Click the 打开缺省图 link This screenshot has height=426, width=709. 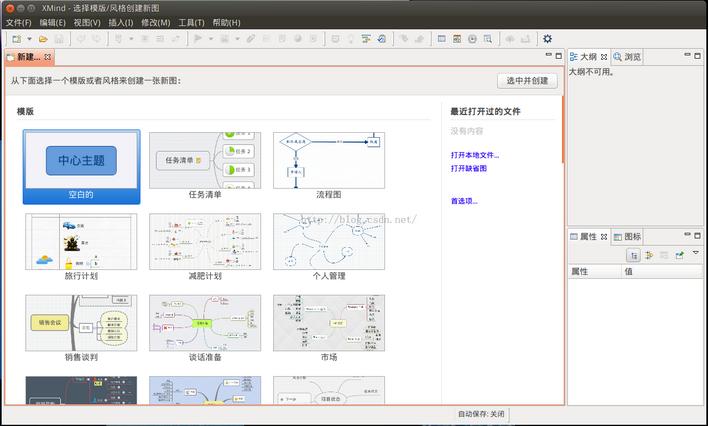pyautogui.click(x=468, y=168)
